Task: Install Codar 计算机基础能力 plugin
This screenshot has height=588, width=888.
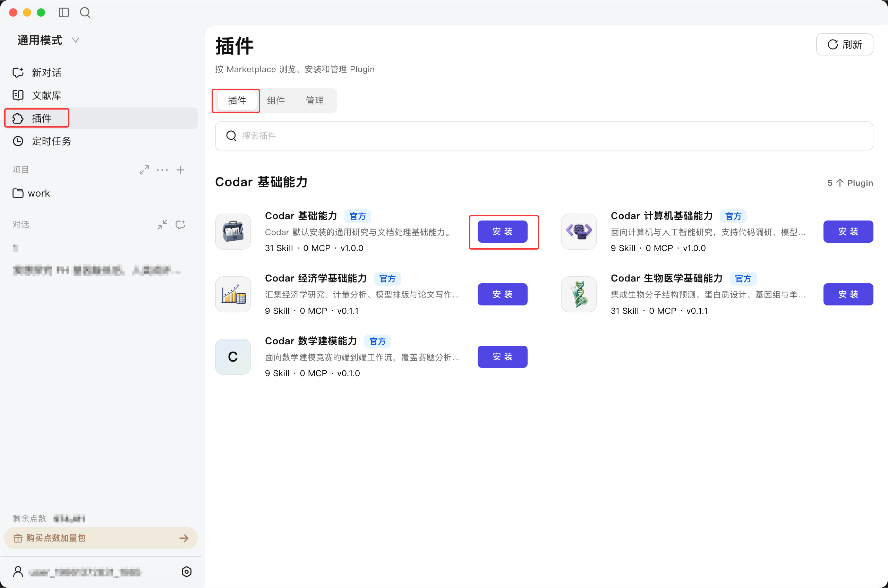Action: 848,231
